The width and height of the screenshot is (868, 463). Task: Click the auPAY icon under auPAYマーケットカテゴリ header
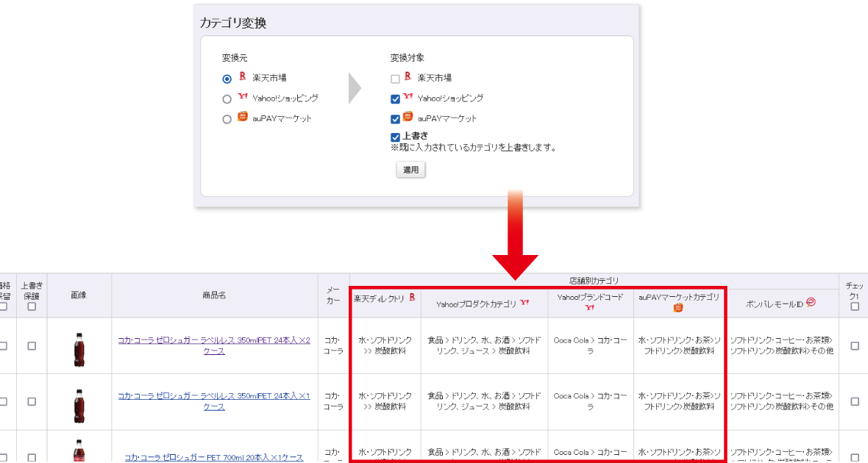pyautogui.click(x=678, y=307)
